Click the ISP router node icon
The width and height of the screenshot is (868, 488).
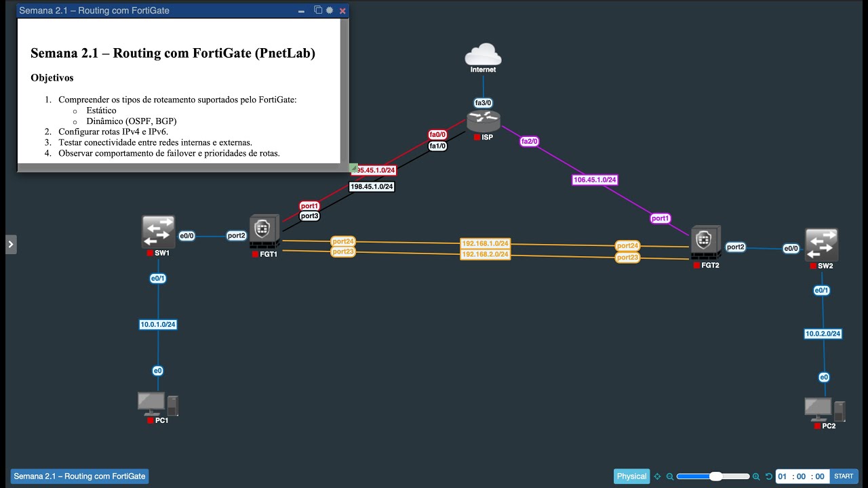pos(484,121)
